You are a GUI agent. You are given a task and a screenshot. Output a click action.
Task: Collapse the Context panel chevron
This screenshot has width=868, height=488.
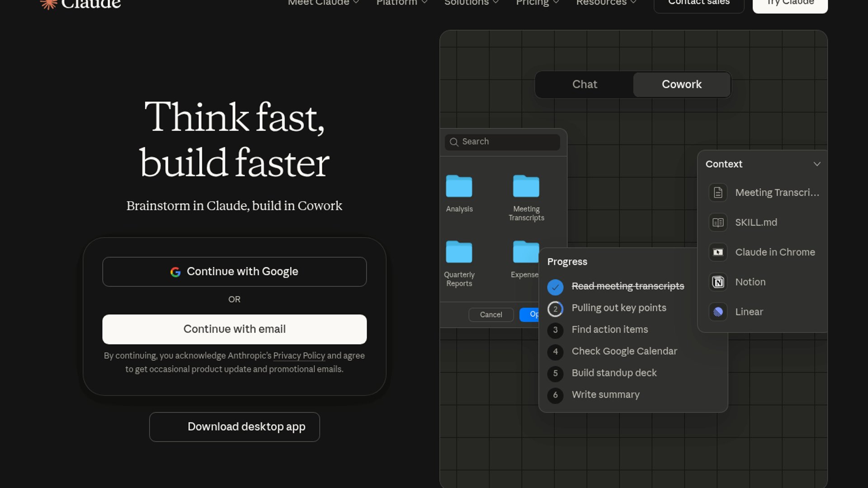click(x=816, y=164)
